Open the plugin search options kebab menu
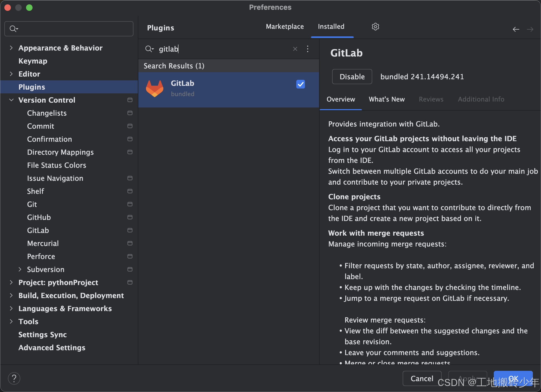Viewport: 541px width, 392px height. click(307, 49)
